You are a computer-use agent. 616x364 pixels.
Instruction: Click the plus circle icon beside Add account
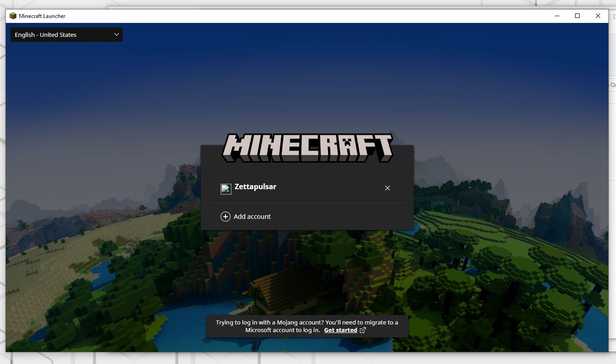pos(225,217)
